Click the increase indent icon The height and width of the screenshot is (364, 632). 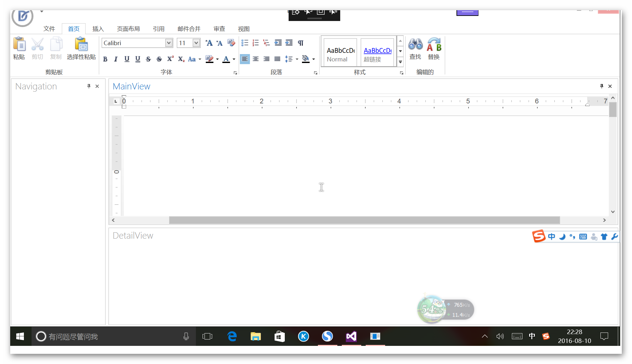coord(289,43)
